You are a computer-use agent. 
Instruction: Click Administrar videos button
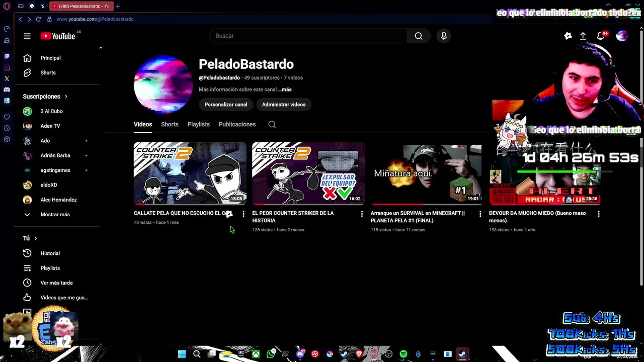click(284, 105)
